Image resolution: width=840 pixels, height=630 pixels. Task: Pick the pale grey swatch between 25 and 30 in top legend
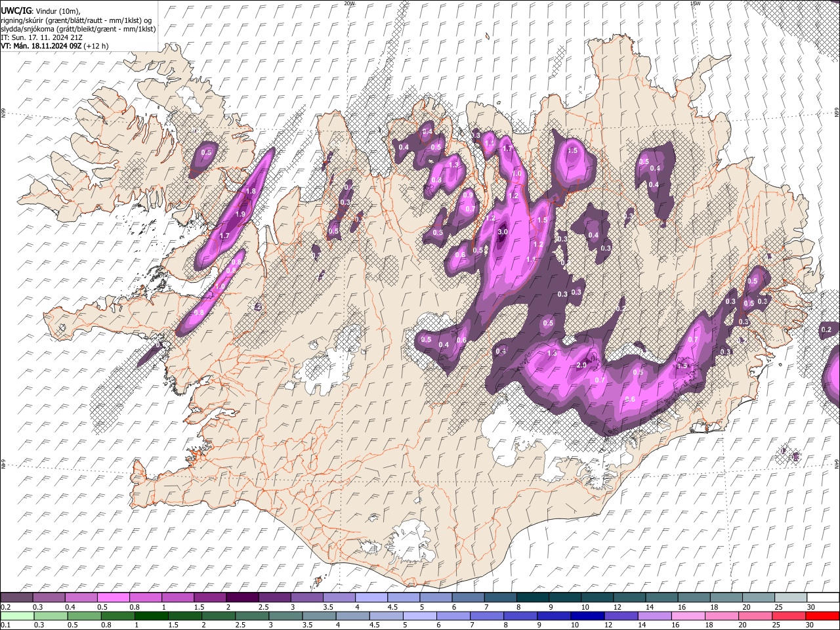click(790, 598)
